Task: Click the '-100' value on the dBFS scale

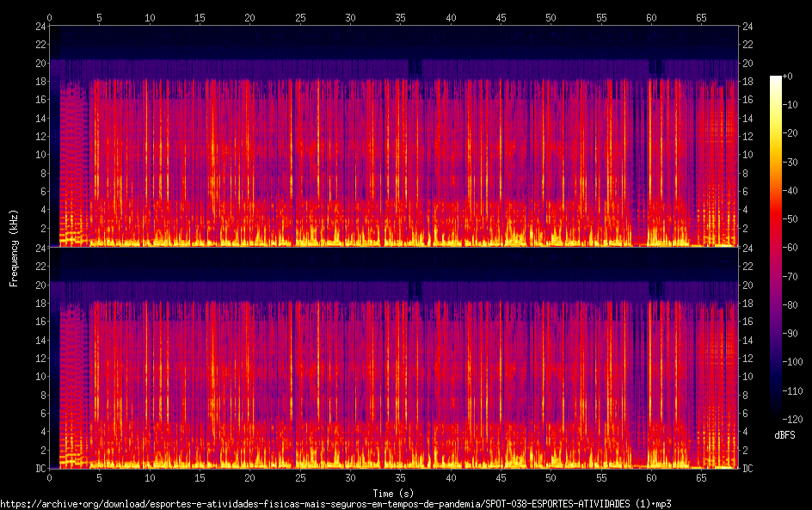Action: tap(792, 362)
